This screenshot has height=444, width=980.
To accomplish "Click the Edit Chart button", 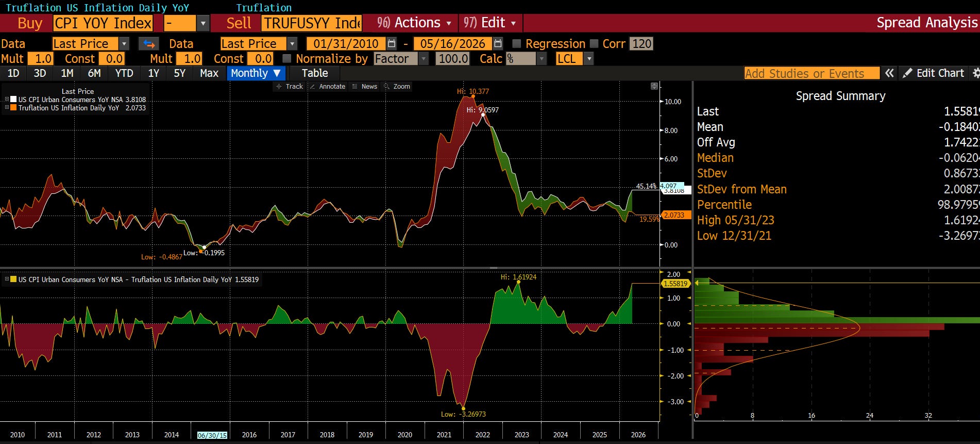I will pyautogui.click(x=934, y=73).
